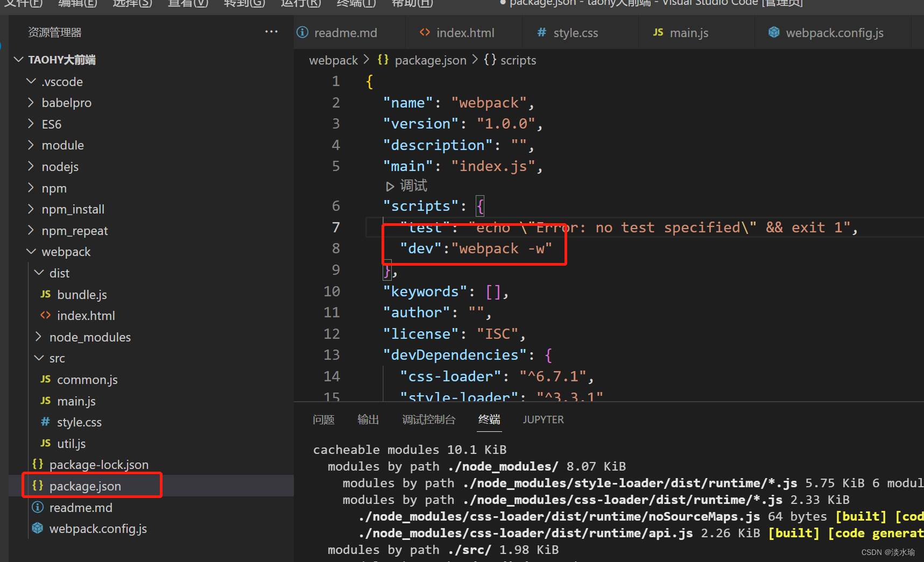Open the JUPYTER panel tab

click(x=543, y=419)
